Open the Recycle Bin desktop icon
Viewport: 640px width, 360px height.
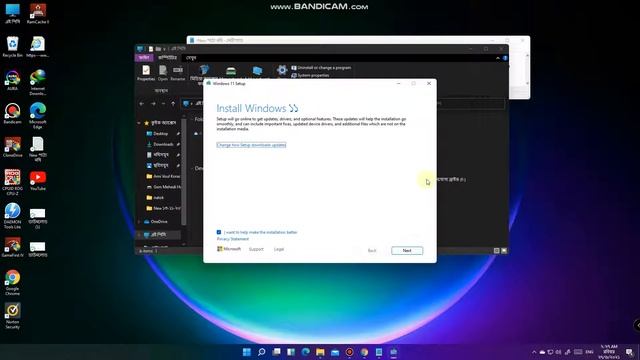click(12, 47)
